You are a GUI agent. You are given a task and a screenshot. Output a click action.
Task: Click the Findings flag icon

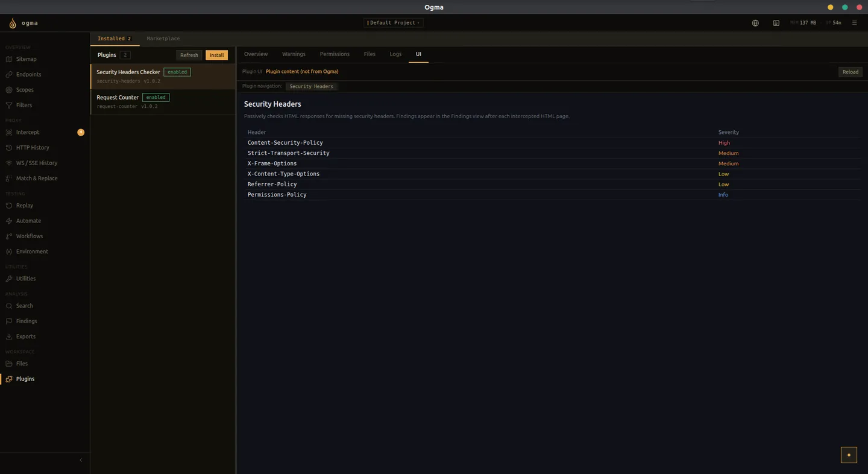click(9, 321)
